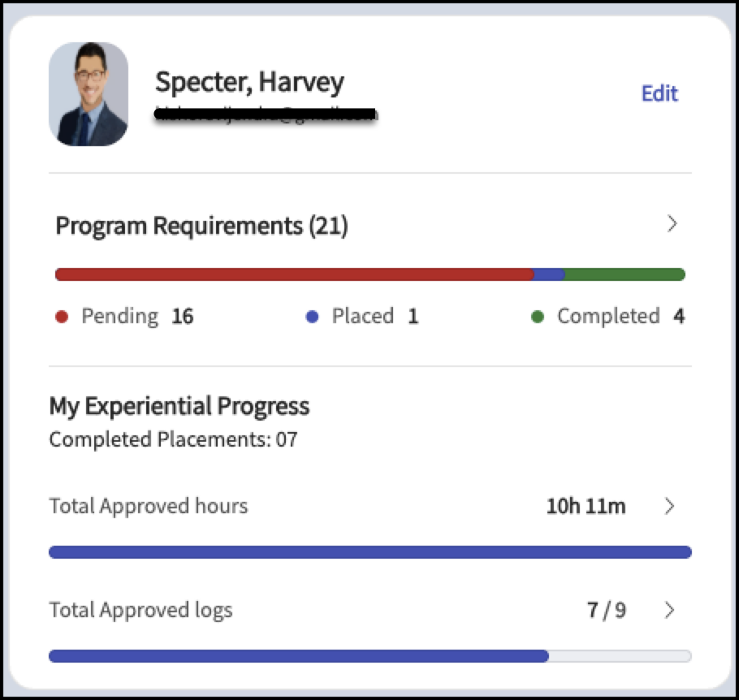Viewport: 739px width, 700px height.
Task: Click the 10h 11m hours value
Action: coord(586,506)
